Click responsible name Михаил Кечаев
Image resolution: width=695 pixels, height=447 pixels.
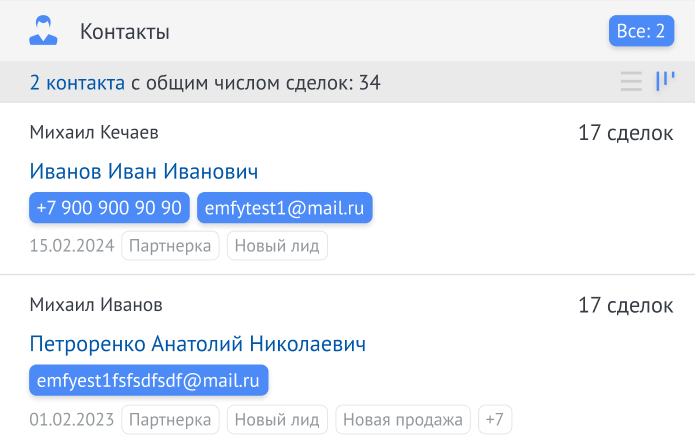[x=94, y=132]
